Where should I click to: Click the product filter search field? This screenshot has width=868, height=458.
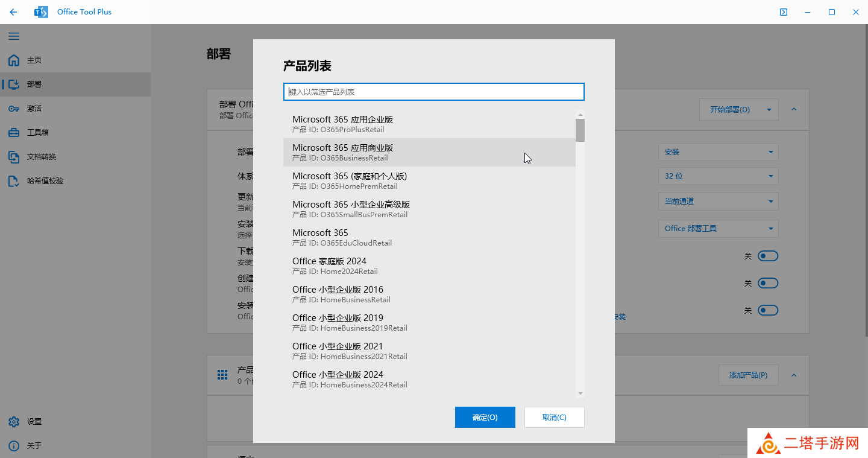(434, 92)
